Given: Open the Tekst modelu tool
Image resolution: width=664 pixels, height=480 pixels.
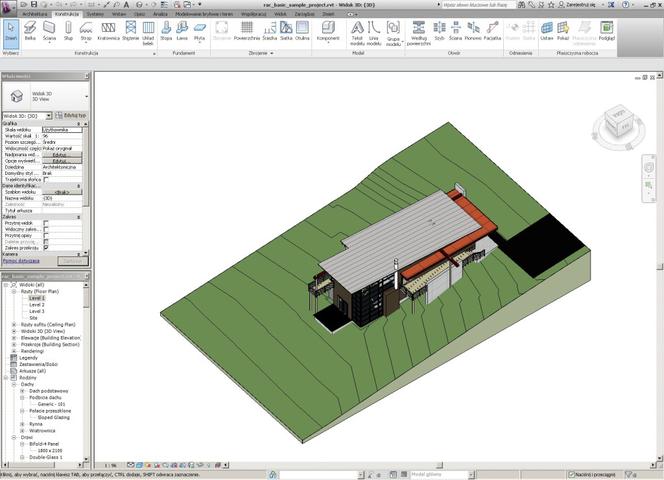Looking at the screenshot, I should (x=357, y=33).
